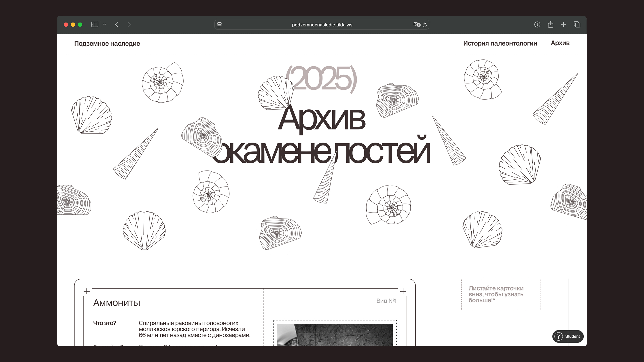This screenshot has height=362, width=644.
Task: Open the Reader view icon in address bar
Action: coord(219,25)
